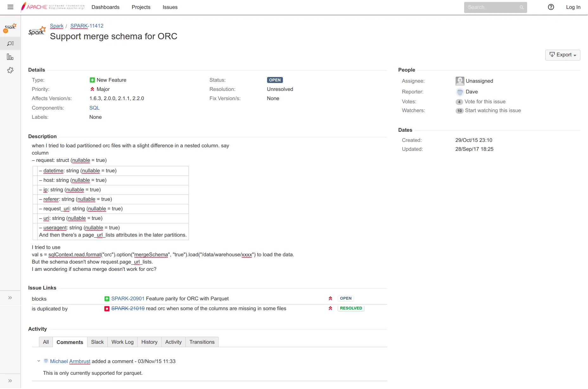588x389 pixels.
Task: Click the New Feature type icon
Action: pos(92,80)
